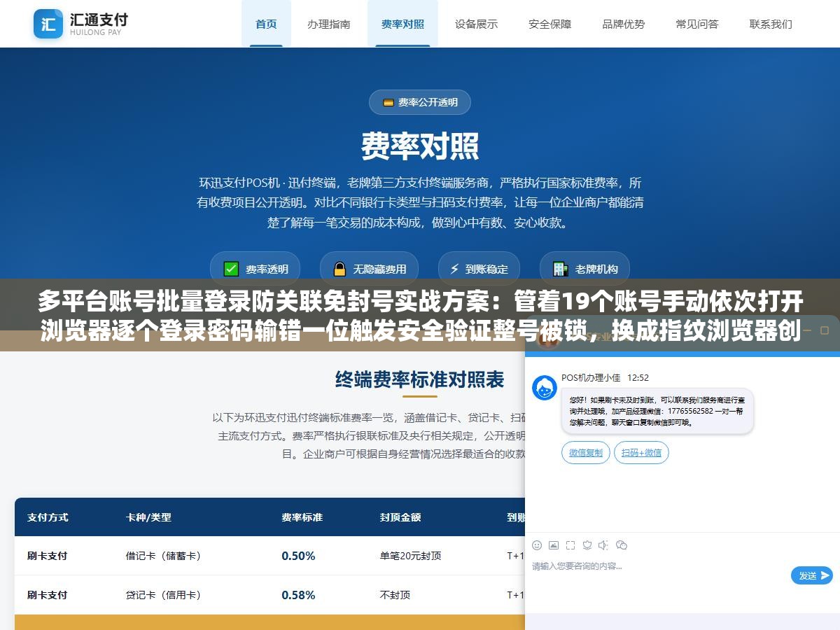Click the POS机办理小佳 agent avatar
The width and height of the screenshot is (840, 630).
(x=545, y=388)
